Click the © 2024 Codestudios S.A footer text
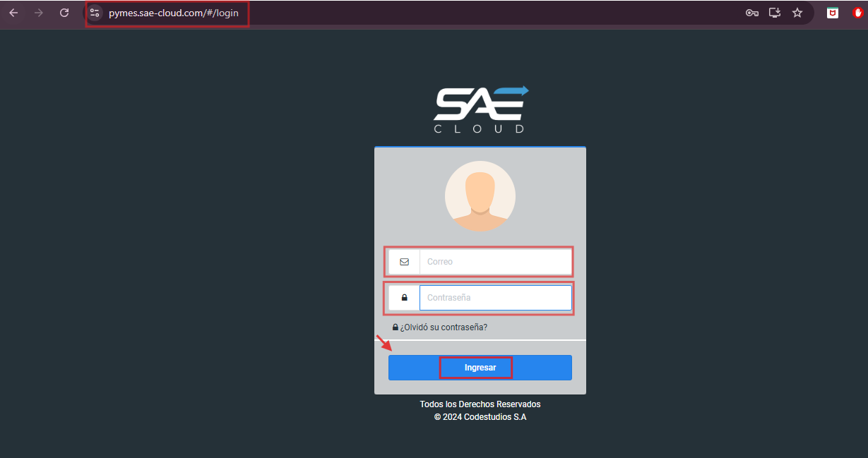 [x=480, y=417]
